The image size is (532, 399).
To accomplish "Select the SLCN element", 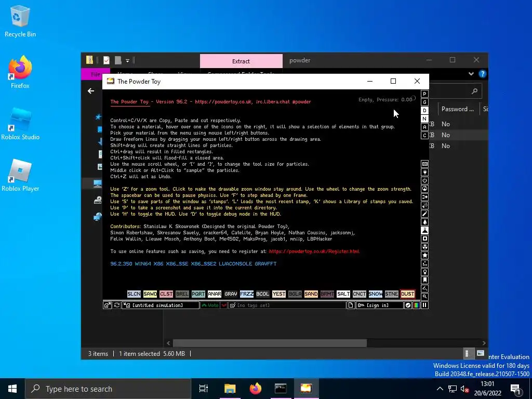I will pos(134,294).
